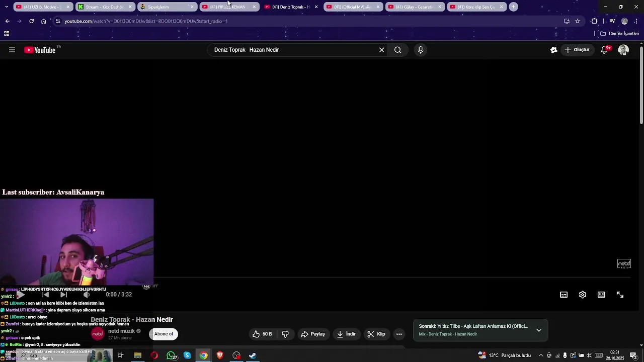Open YouTube notifications bell
The image size is (644, 362).
[x=605, y=50]
